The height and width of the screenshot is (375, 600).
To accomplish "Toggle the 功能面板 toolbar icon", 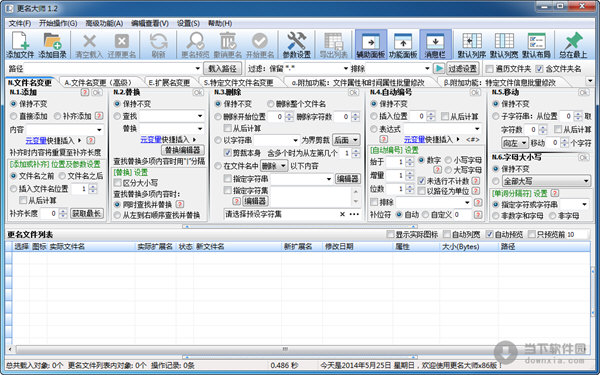I will (x=403, y=45).
